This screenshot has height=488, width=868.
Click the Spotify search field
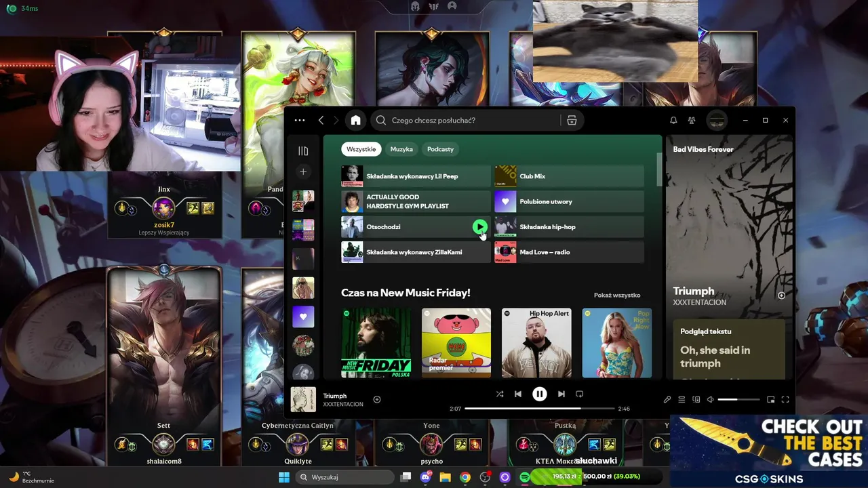(475, 120)
